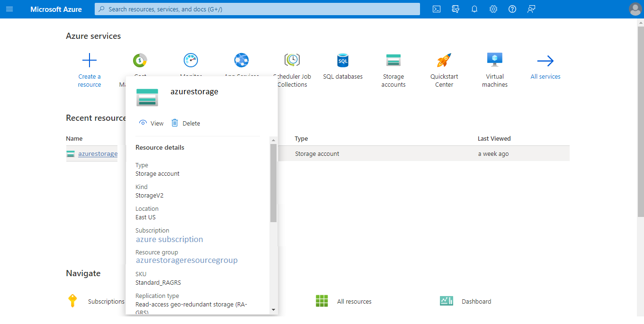Click the eye icon beside View
Image resolution: width=644 pixels, height=324 pixels.
(143, 123)
